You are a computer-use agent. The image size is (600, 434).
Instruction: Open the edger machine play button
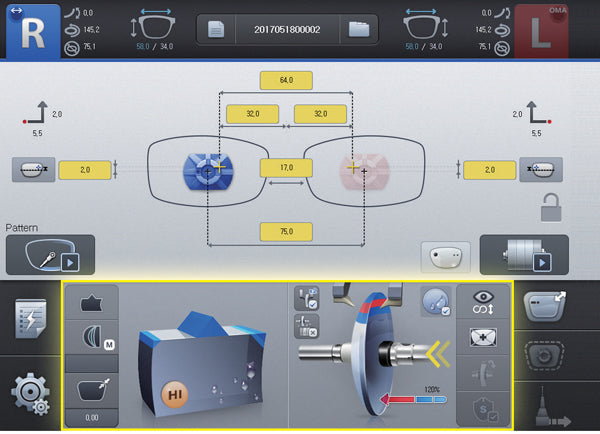524,255
